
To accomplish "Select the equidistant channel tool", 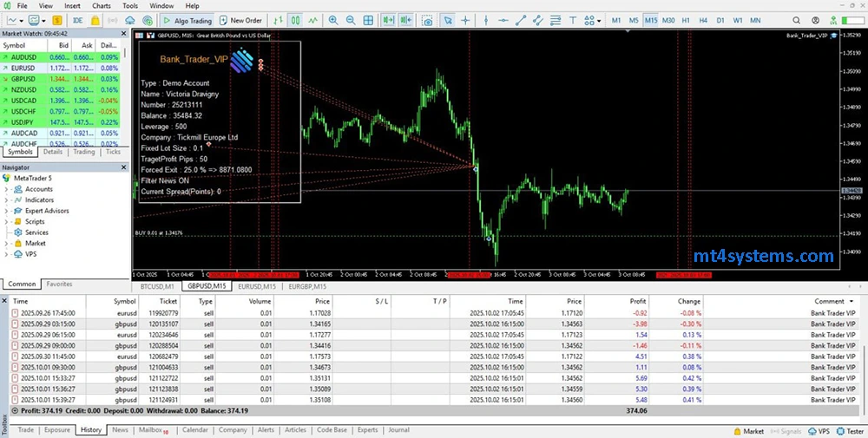I will tap(538, 21).
